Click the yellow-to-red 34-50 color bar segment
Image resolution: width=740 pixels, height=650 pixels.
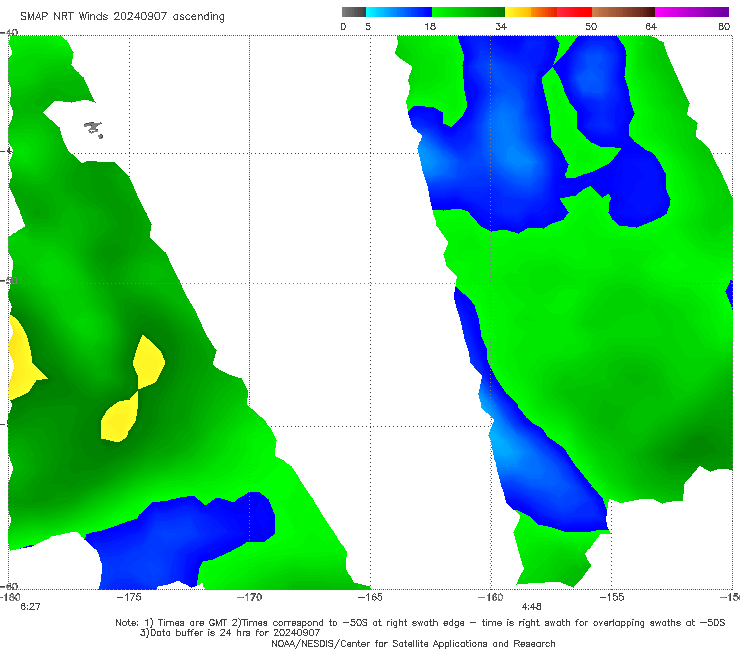(x=548, y=12)
